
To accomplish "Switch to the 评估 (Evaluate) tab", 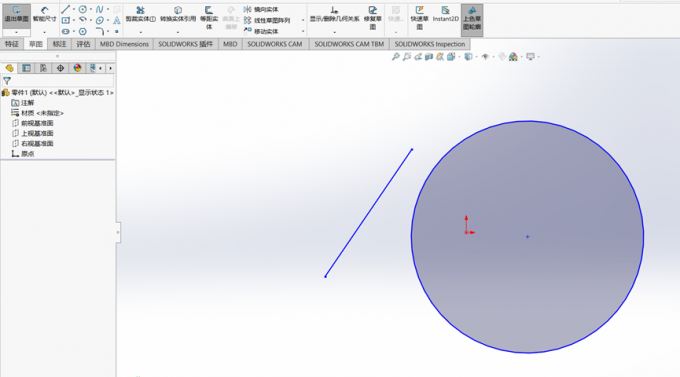I will click(x=83, y=44).
